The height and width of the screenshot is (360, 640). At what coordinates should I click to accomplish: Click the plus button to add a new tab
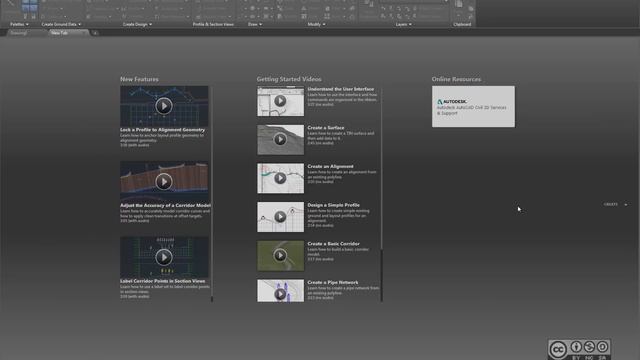(x=95, y=33)
